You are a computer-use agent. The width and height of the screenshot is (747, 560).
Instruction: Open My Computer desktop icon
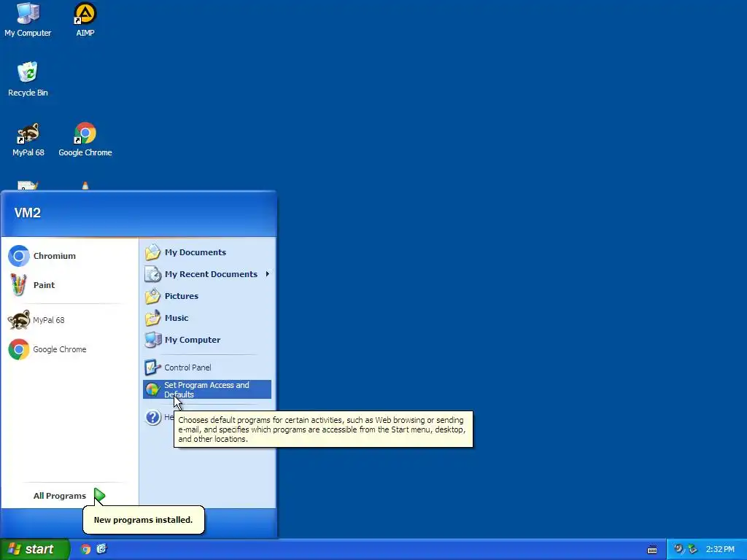tap(28, 19)
